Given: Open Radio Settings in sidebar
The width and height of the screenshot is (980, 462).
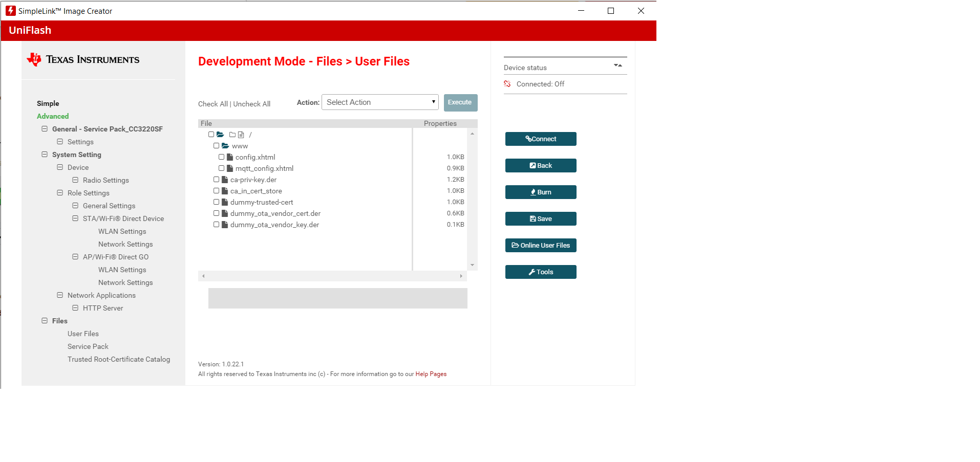Looking at the screenshot, I should (x=106, y=180).
